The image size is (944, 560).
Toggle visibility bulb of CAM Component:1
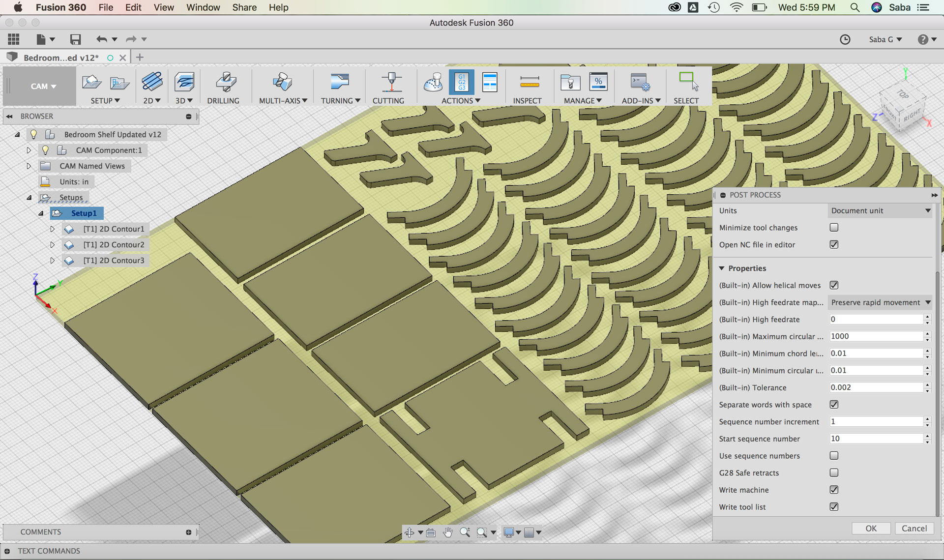tap(45, 150)
